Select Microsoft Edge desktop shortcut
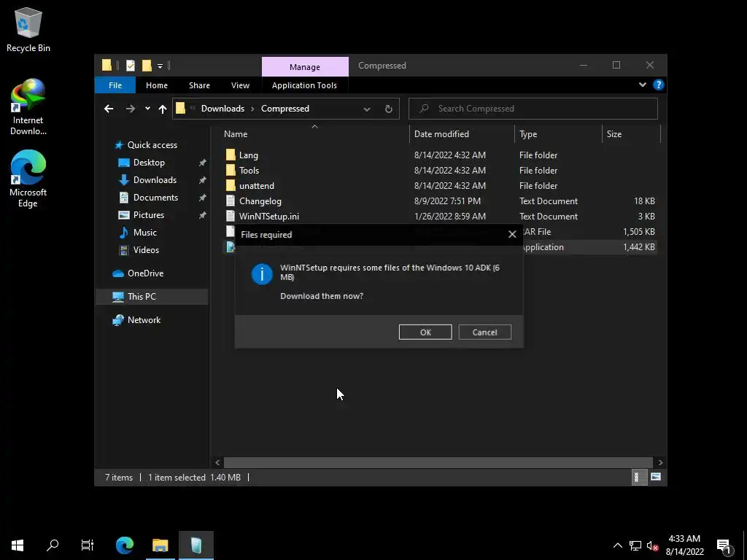The image size is (747, 560). [x=28, y=179]
